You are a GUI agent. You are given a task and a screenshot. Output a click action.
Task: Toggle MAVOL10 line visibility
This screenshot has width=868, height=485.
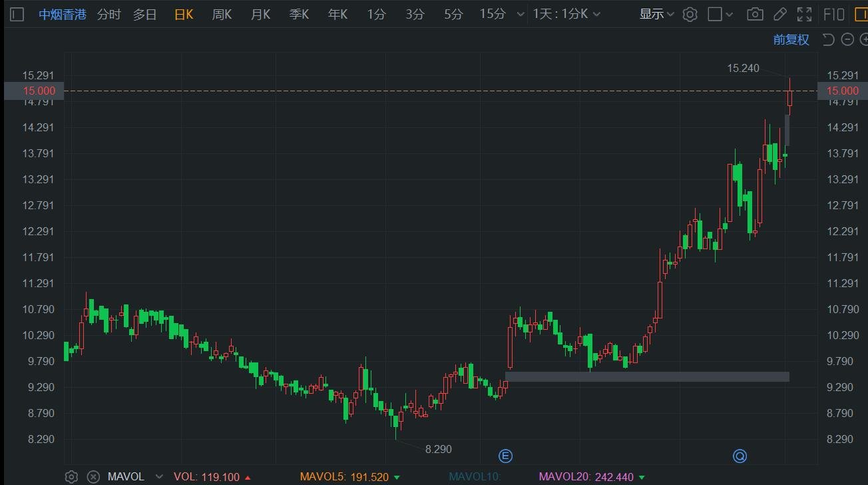coord(475,476)
